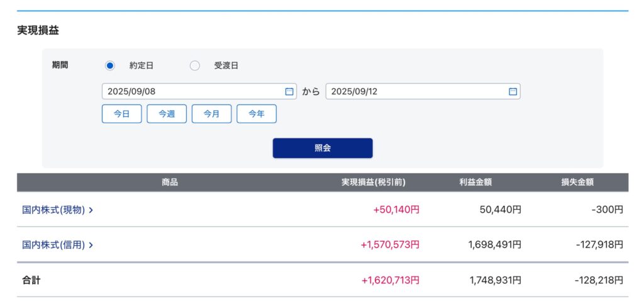Click the end date field showing 2025/09/12
Image resolution: width=644 pixels, height=301 pixels.
[x=415, y=91]
